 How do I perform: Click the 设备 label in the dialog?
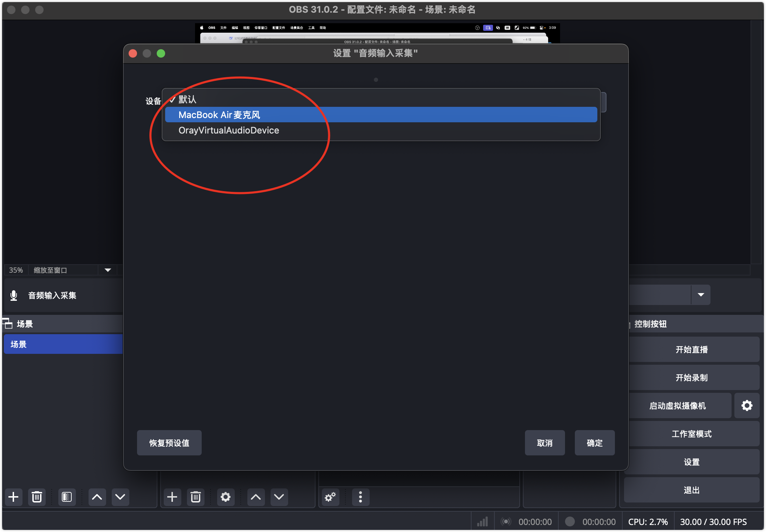coord(153,101)
